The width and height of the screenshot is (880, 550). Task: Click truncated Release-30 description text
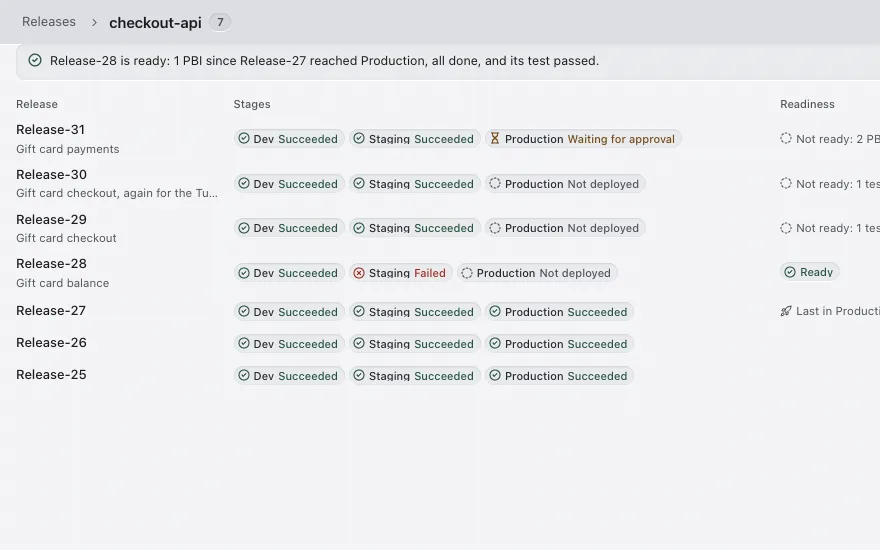[117, 193]
